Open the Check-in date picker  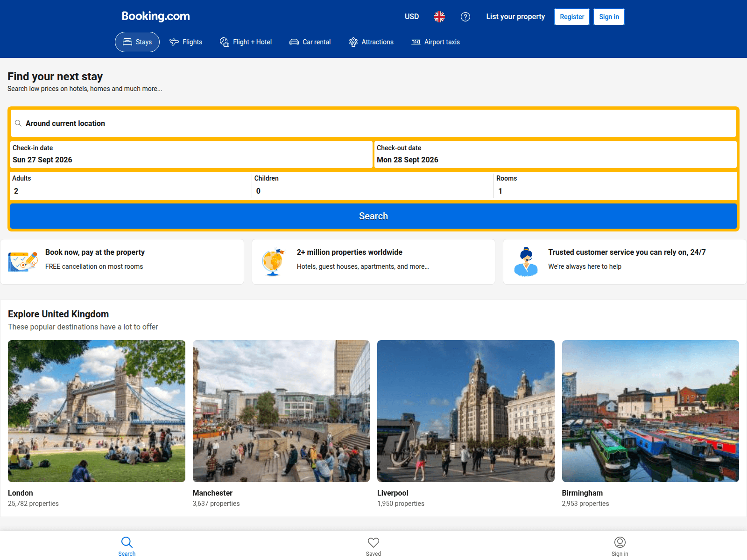tap(191, 154)
